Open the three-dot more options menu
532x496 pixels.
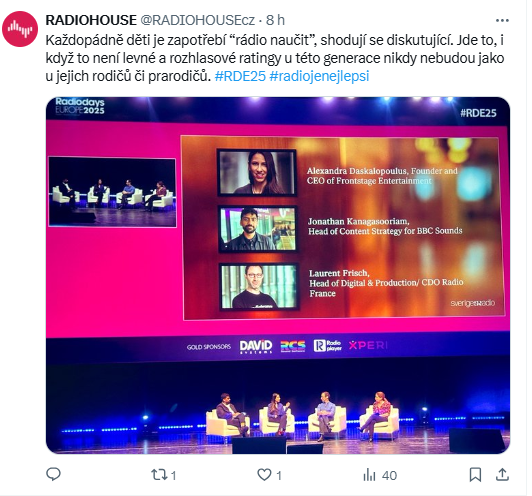tap(502, 21)
